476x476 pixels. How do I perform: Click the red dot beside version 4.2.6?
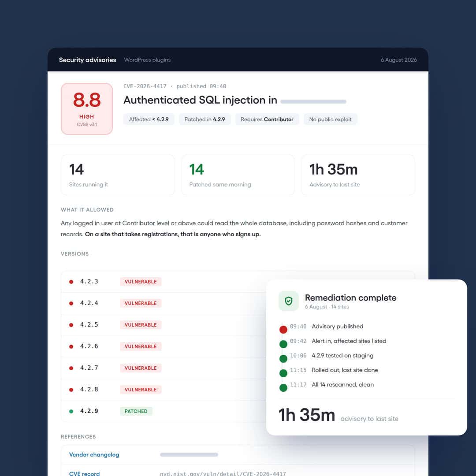pos(71,346)
